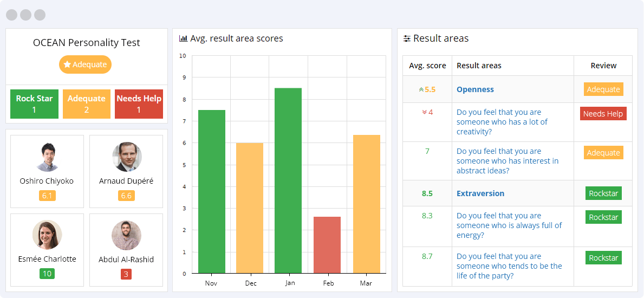Click the Rockstar badge in Extraversion row

pos(603,193)
